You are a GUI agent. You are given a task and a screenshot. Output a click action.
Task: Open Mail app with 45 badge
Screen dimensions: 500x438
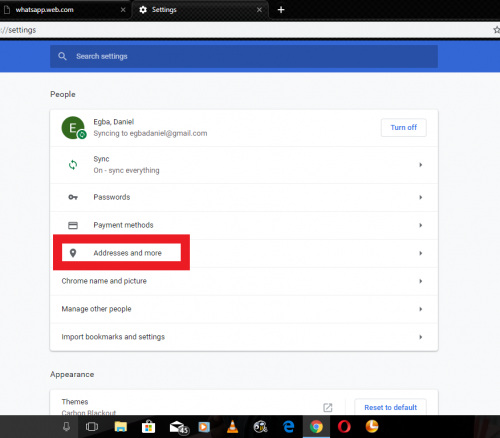coord(179,427)
